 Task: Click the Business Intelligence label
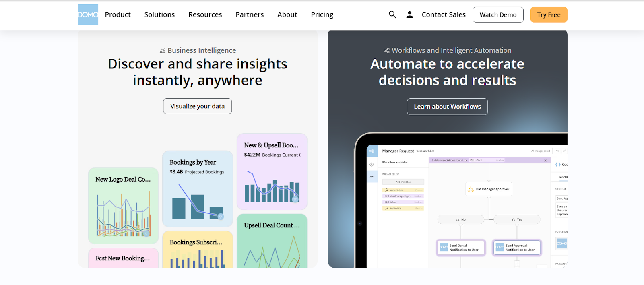click(202, 50)
